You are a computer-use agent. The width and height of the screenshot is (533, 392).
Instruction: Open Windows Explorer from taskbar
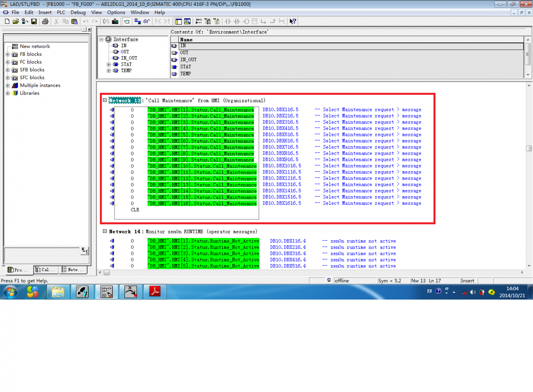[58, 292]
